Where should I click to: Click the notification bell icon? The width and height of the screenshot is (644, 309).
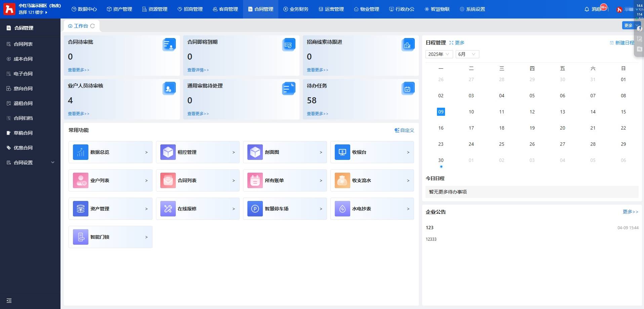pyautogui.click(x=587, y=9)
